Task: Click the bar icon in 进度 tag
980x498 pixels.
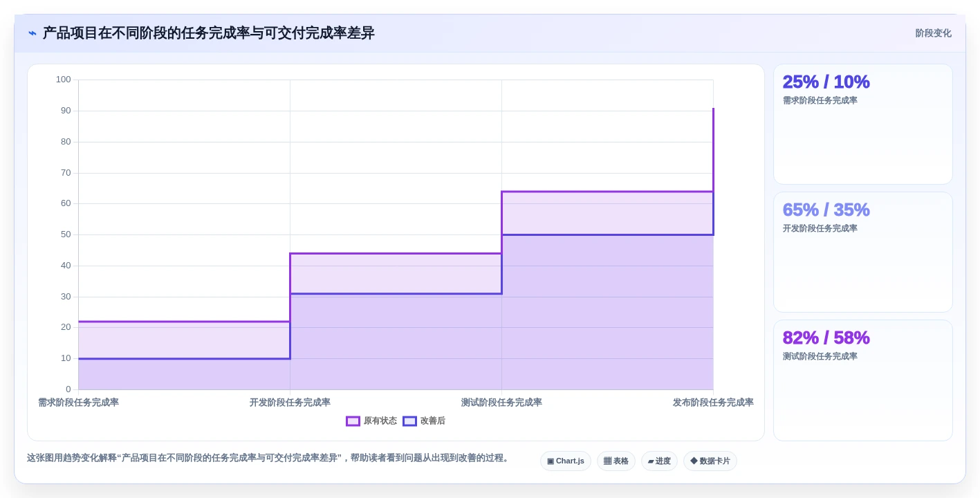Action: (651, 461)
